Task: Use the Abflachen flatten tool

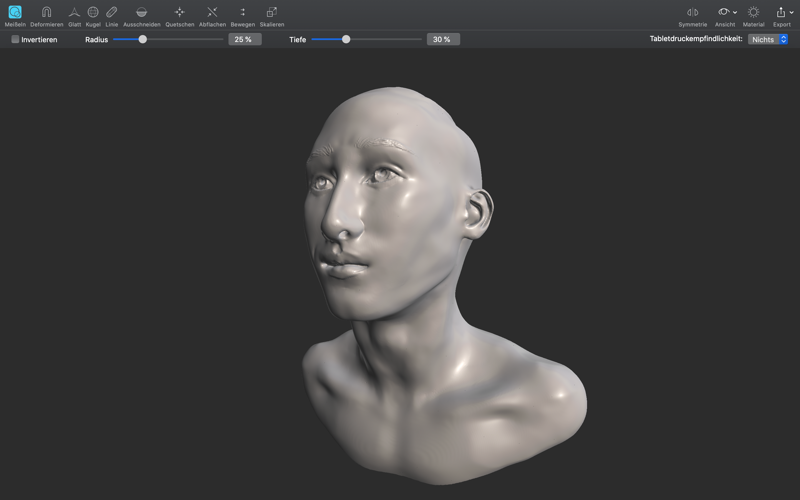Action: point(212,13)
